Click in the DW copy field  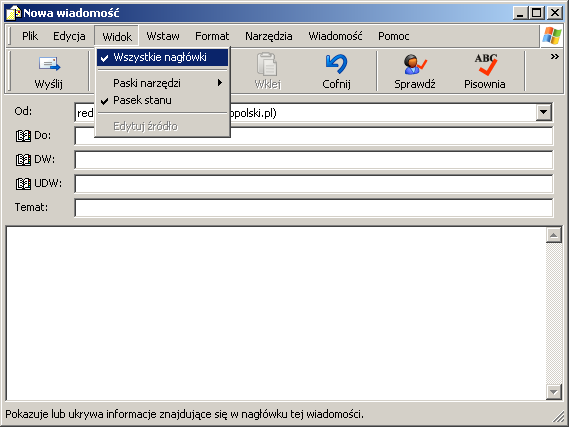(x=314, y=160)
